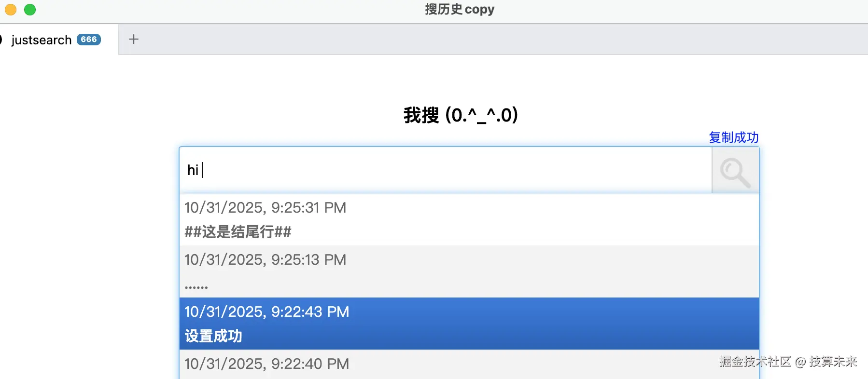Focus the search input containing hi
Screen dimensions: 868x379
tap(444, 170)
